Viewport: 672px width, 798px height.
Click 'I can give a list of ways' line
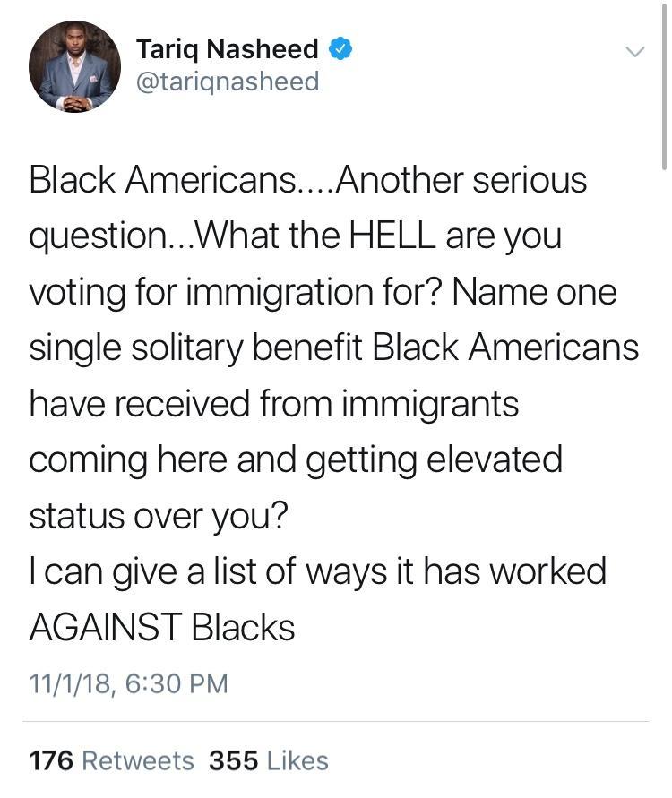tap(318, 572)
